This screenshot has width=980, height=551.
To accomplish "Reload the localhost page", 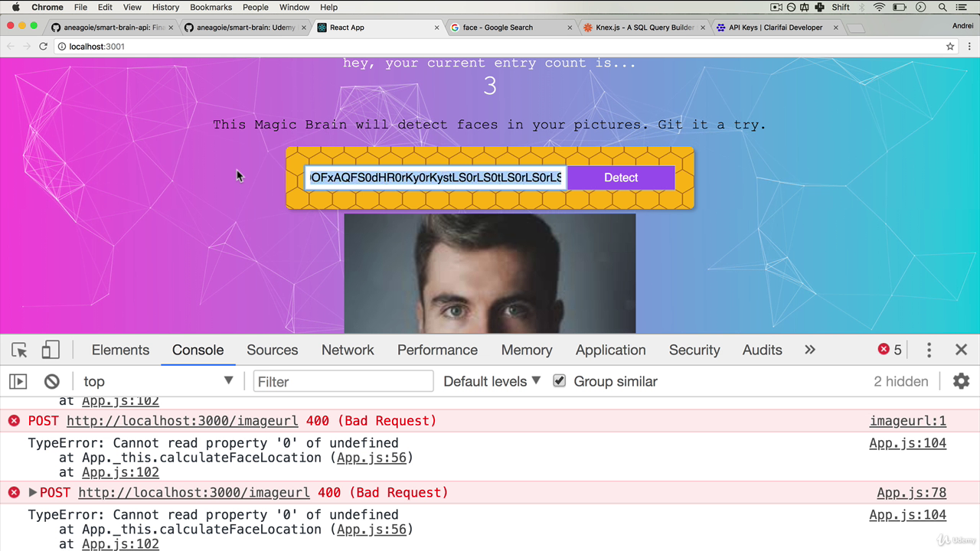I will click(x=44, y=47).
